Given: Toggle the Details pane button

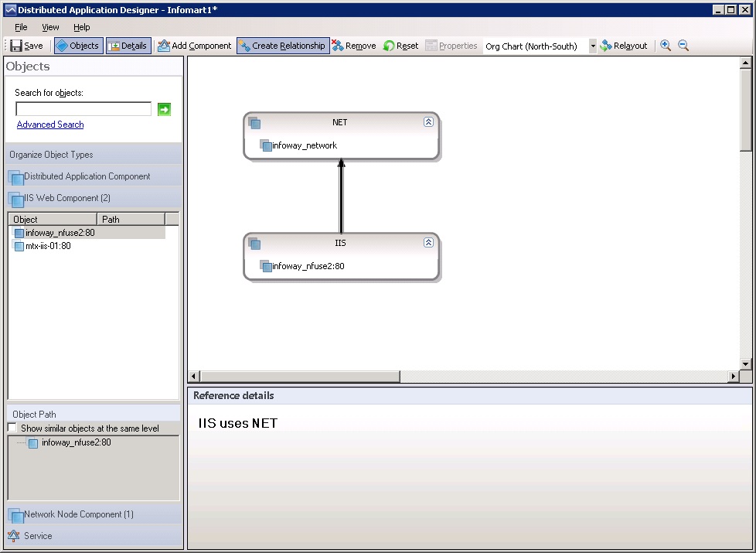Looking at the screenshot, I should pyautogui.click(x=128, y=46).
